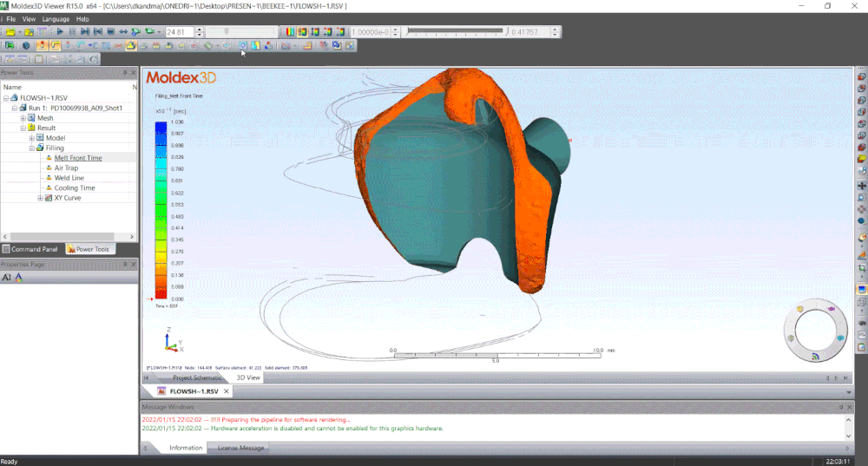The height and width of the screenshot is (466, 868).
Task: Click the font size A icon in Properties Page
Action: pyautogui.click(x=7, y=278)
